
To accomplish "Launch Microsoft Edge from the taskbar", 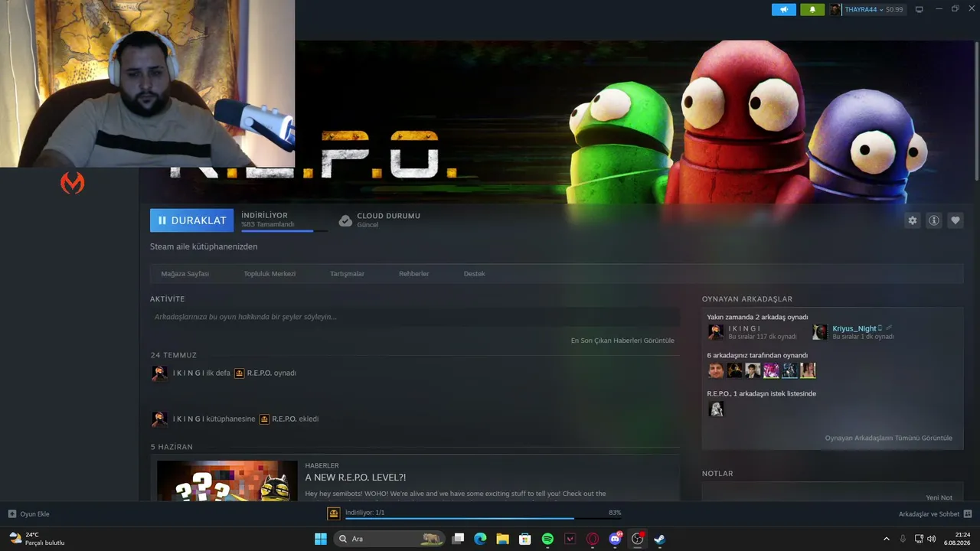I will click(480, 539).
